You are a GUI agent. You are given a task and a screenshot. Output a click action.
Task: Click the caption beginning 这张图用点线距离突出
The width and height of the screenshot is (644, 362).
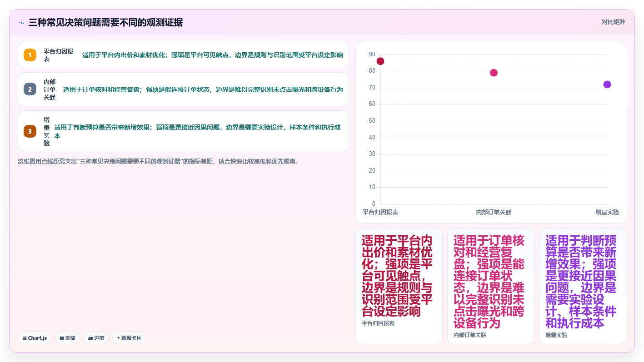coord(158,161)
